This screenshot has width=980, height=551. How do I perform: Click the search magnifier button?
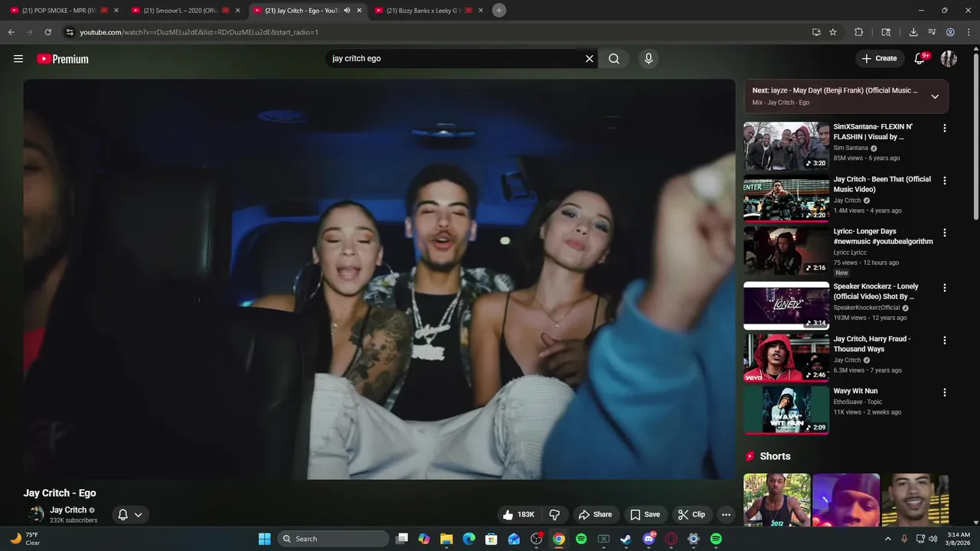pos(614,58)
